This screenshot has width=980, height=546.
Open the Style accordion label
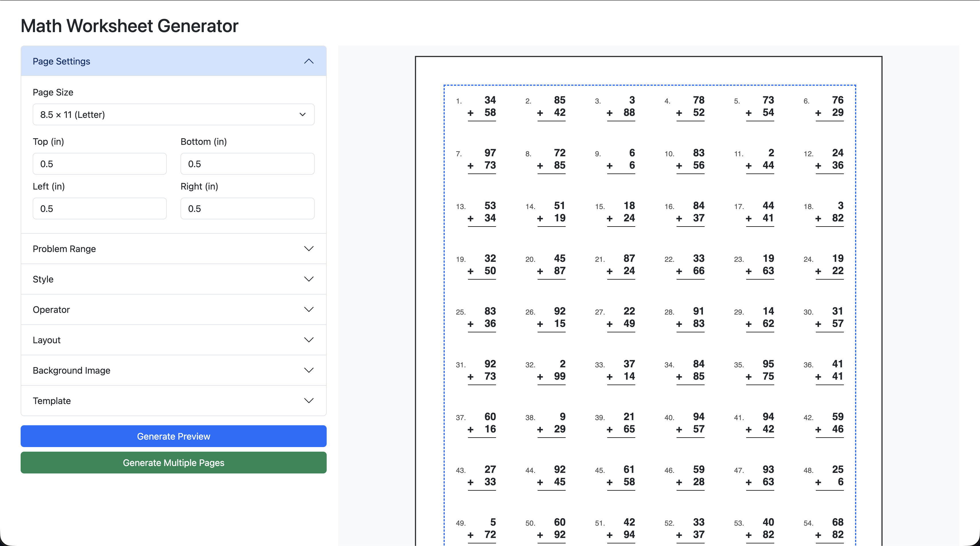[x=43, y=279]
